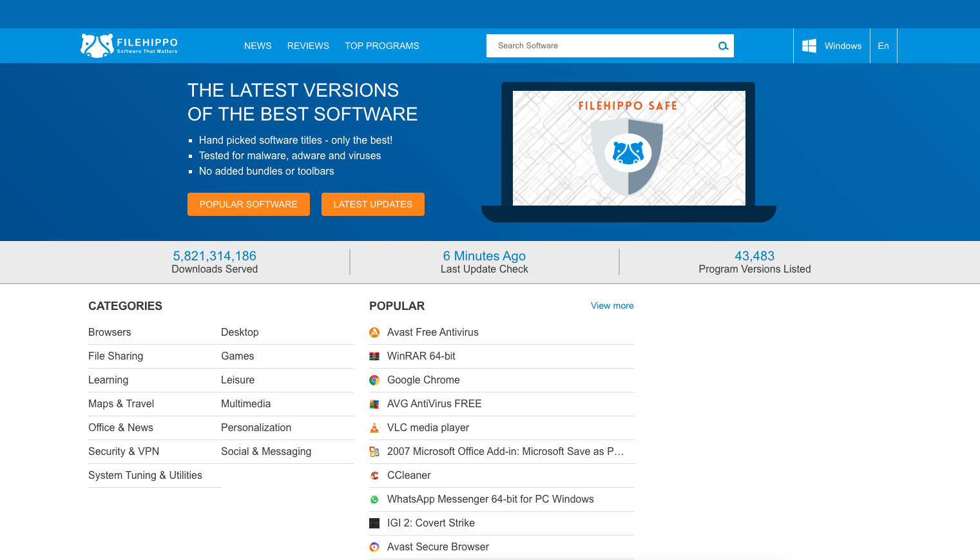Open the Google Chrome text link

[x=423, y=380]
